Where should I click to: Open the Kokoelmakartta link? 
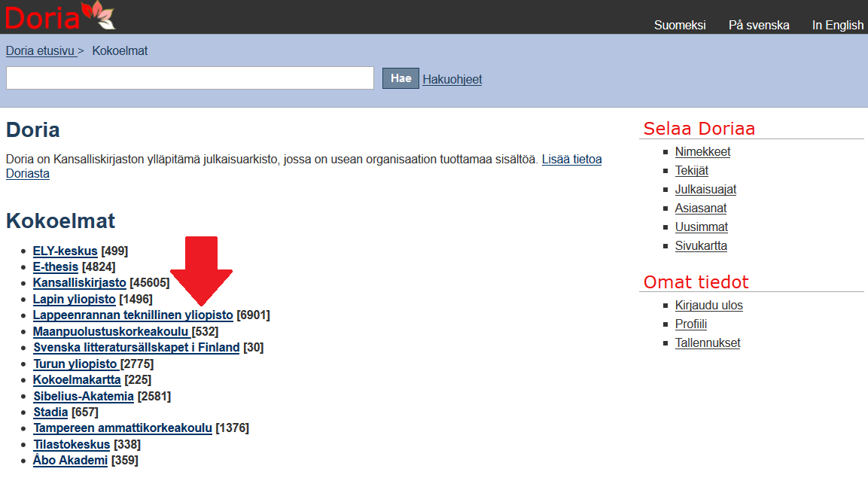click(77, 379)
